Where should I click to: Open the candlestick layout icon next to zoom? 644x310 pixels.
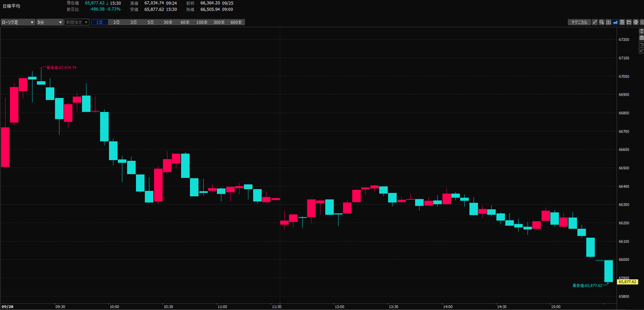point(608,22)
